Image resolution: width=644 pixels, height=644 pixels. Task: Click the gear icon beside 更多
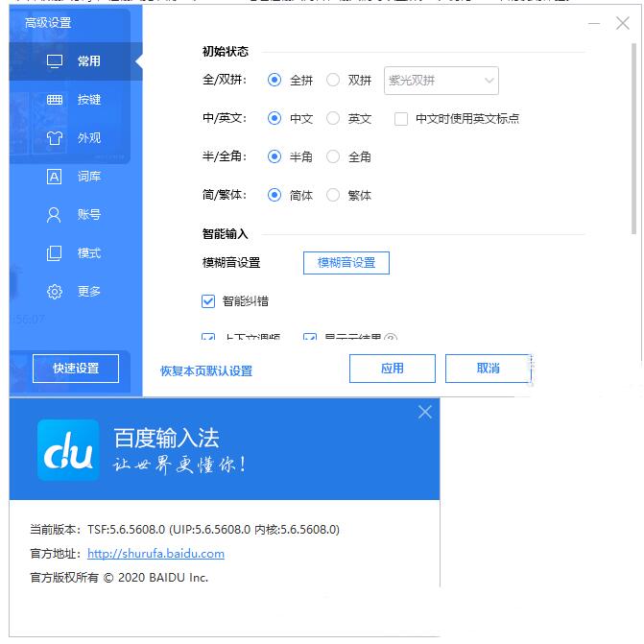point(54,292)
